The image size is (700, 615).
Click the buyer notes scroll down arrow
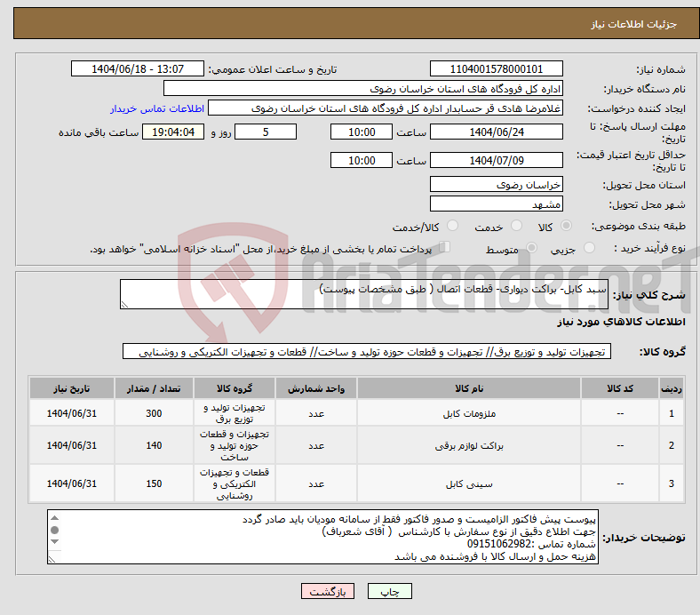click(x=54, y=542)
